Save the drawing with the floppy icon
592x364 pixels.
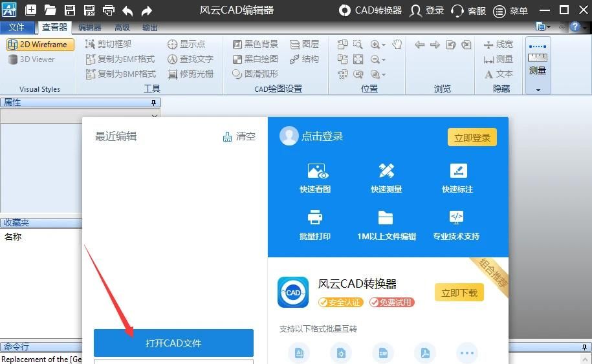tap(70, 10)
